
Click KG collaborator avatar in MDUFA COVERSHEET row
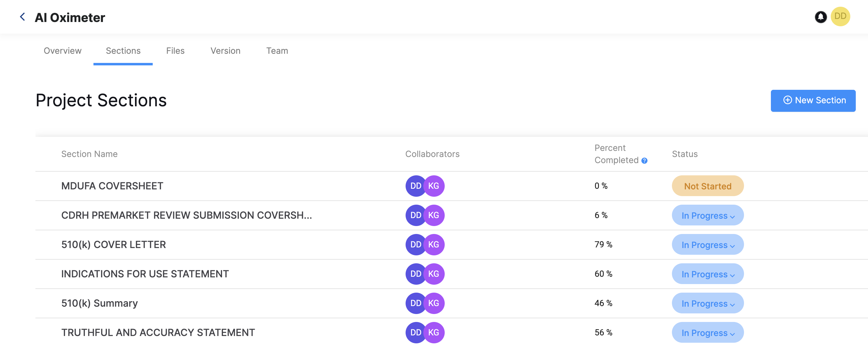(x=434, y=186)
